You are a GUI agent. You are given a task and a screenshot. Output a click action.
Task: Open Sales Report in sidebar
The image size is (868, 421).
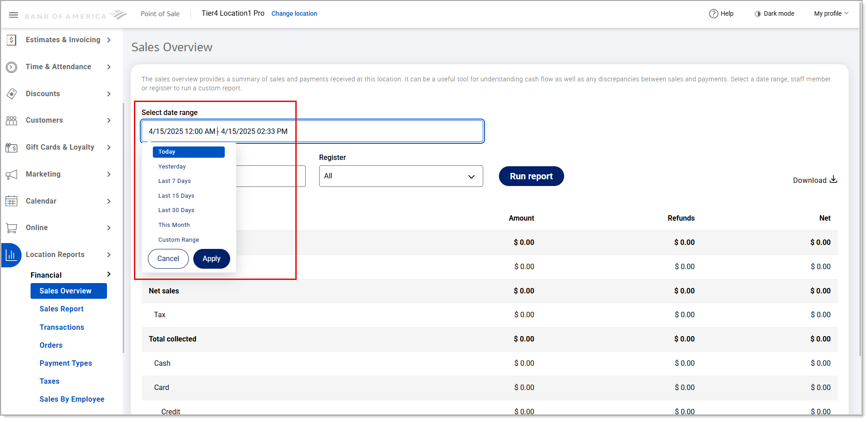click(62, 309)
